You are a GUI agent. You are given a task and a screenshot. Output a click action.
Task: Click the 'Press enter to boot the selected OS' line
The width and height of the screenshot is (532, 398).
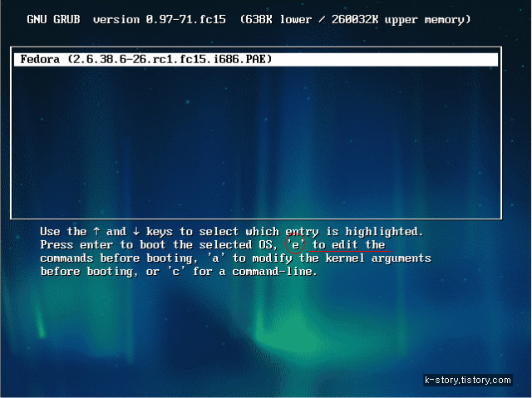213,245
